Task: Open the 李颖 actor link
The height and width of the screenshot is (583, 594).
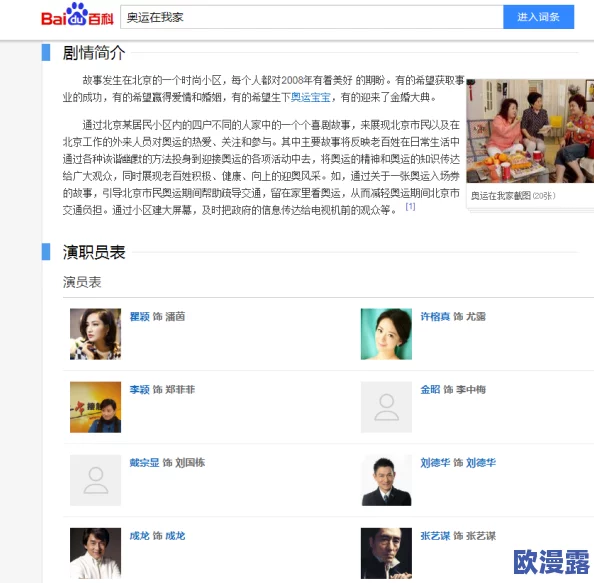Action: [x=139, y=389]
